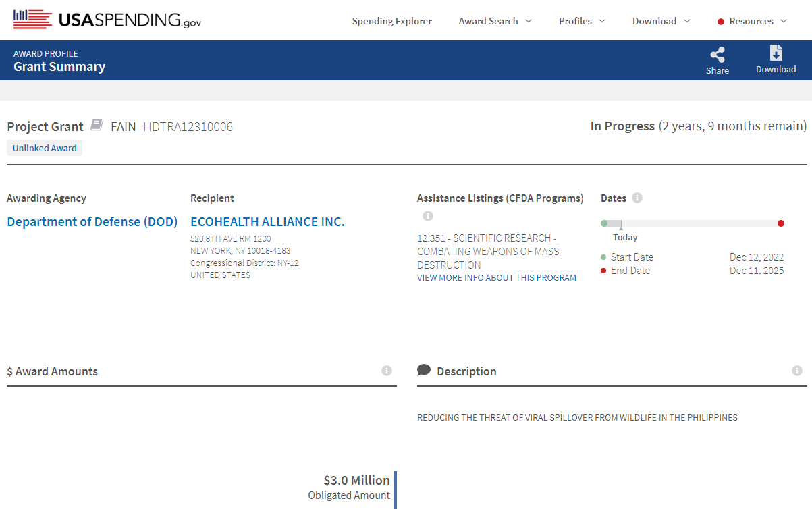The height and width of the screenshot is (509, 812).
Task: Click the Download icon in blue header
Action: 776,53
